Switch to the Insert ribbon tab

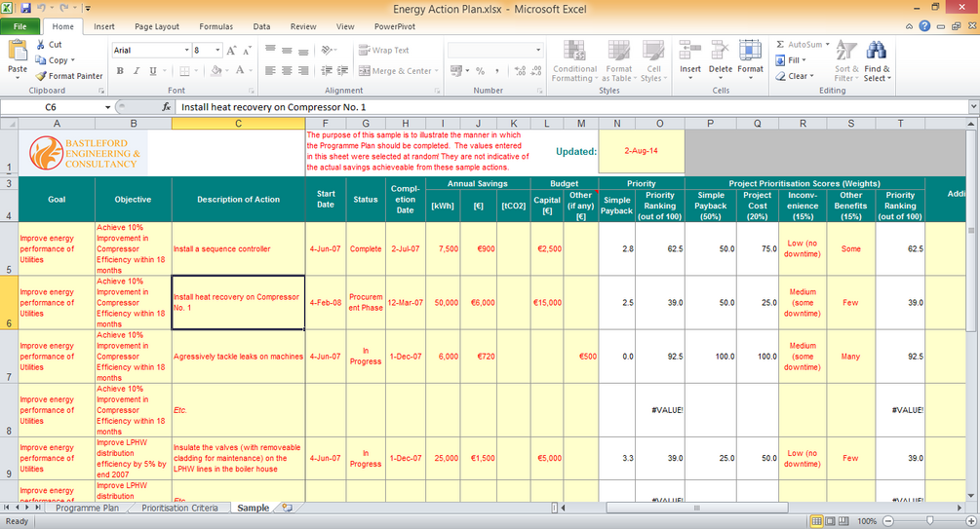coord(103,26)
